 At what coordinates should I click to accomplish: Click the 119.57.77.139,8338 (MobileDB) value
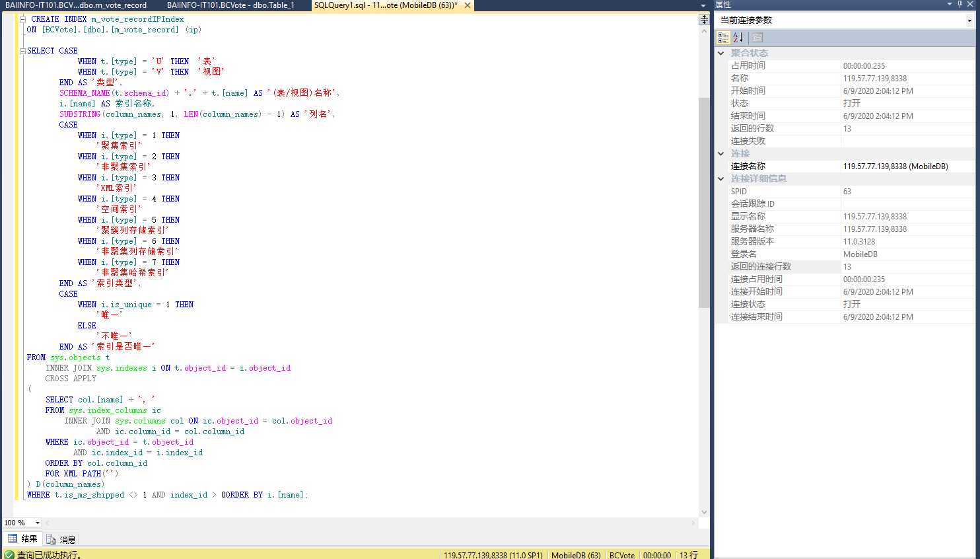(x=895, y=167)
